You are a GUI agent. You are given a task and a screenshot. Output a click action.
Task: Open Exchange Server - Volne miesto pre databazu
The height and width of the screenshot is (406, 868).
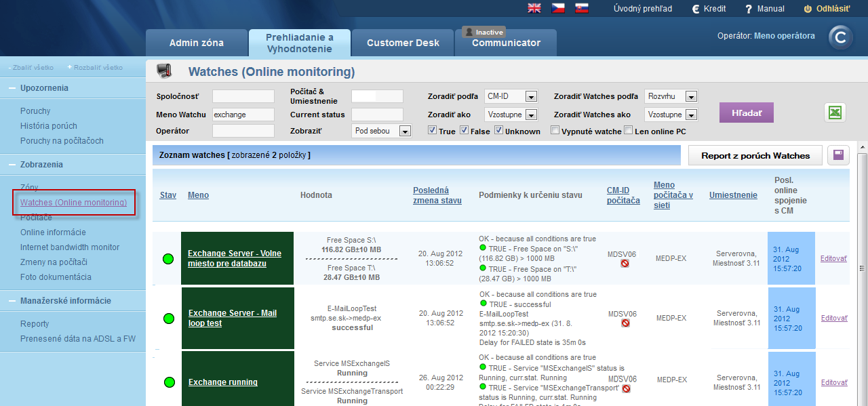[x=235, y=258]
